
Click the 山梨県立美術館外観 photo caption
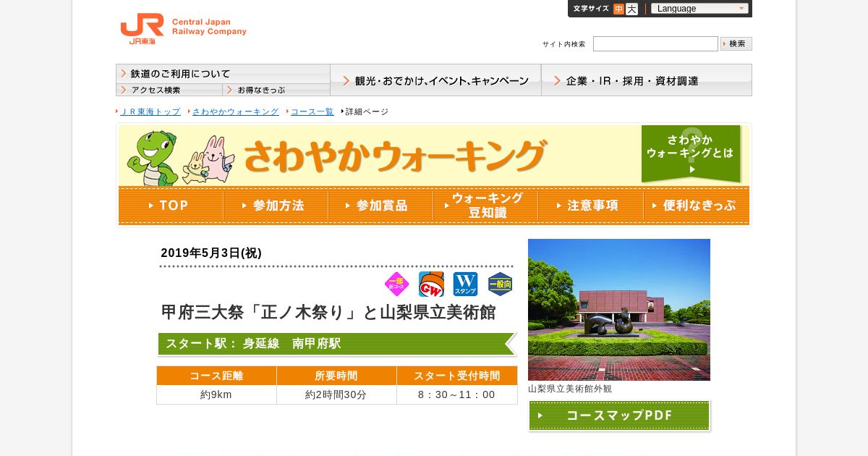(x=570, y=389)
